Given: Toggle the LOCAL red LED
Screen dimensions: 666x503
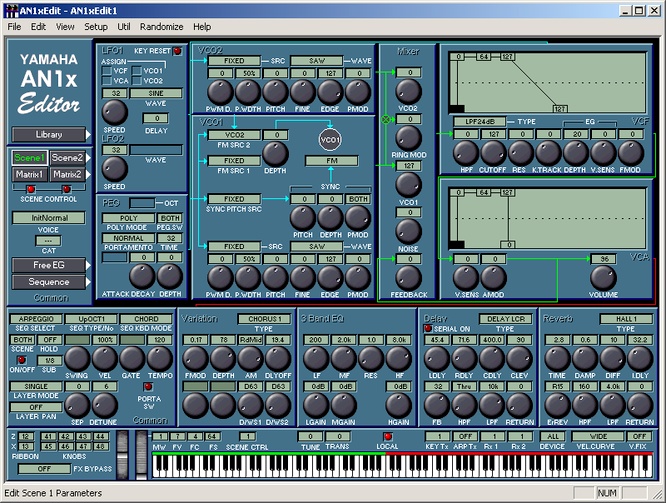Looking at the screenshot, I should point(388,436).
